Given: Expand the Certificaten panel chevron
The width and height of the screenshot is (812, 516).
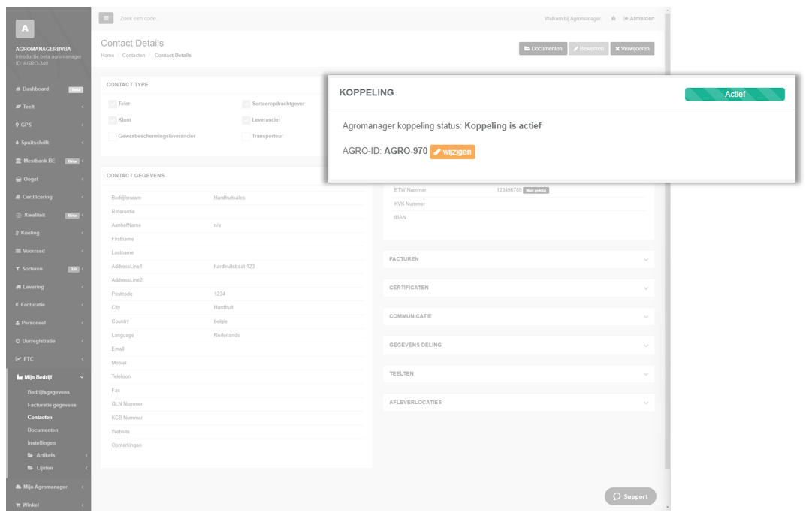Looking at the screenshot, I should 646,288.
